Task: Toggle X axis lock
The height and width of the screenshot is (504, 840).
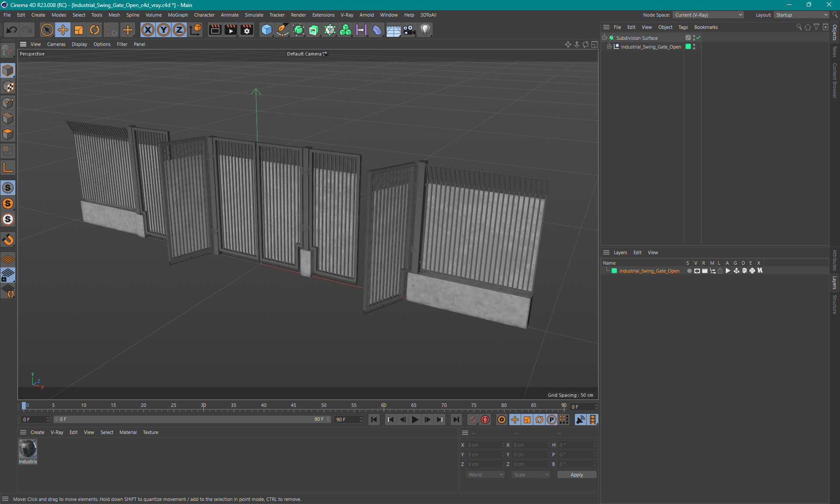Action: pyautogui.click(x=148, y=30)
